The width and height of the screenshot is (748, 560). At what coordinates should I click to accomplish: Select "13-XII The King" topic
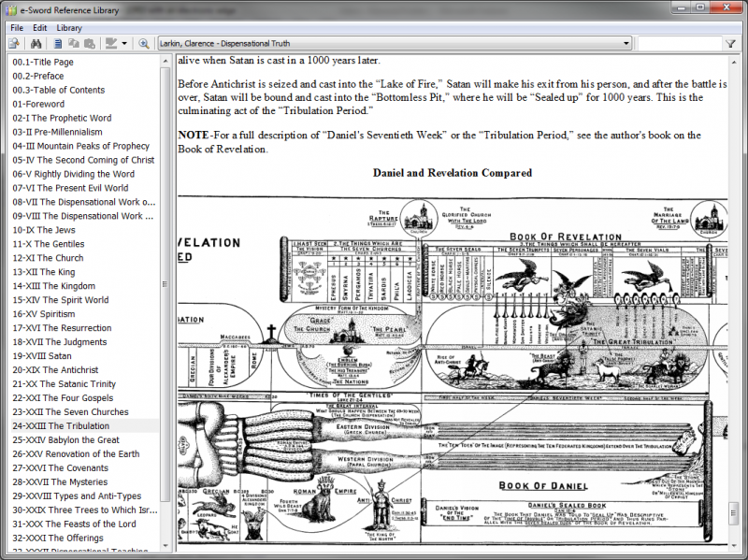click(x=44, y=272)
